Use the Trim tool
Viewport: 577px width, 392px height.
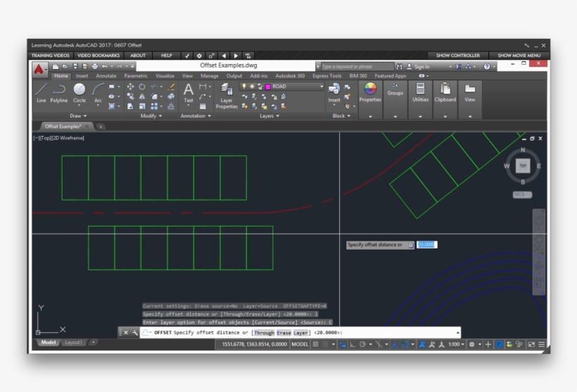154,87
